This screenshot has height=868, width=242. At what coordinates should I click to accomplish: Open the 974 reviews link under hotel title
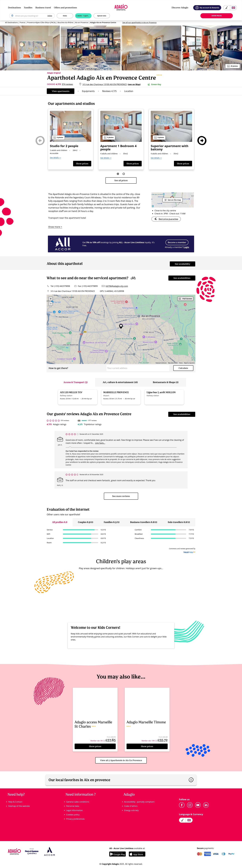(67, 84)
